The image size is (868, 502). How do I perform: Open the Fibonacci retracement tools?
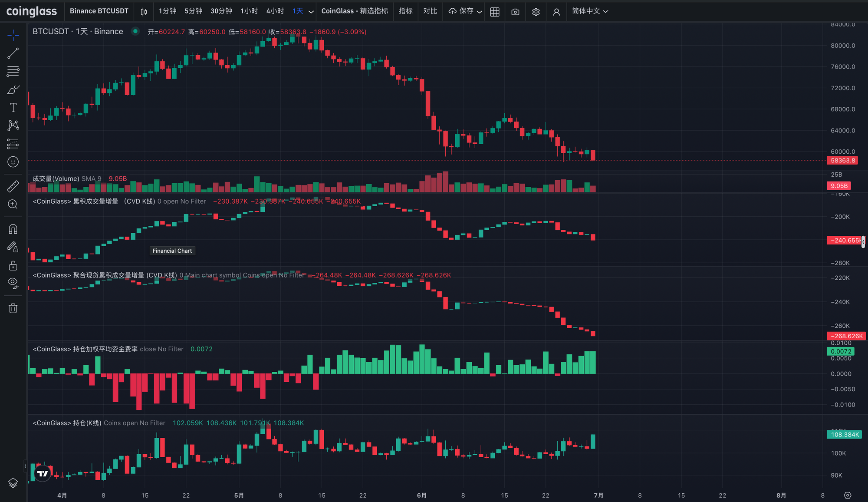[13, 71]
